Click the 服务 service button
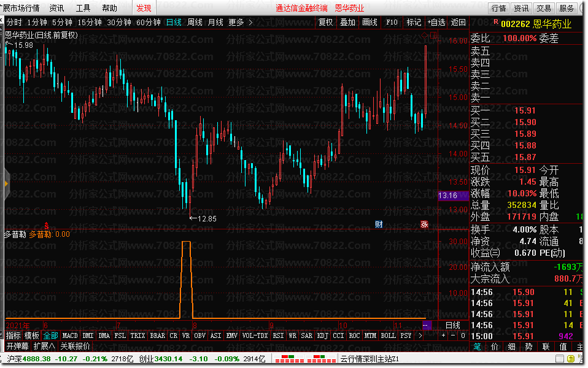Image resolution: width=588 pixels, height=368 pixels. (x=567, y=8)
